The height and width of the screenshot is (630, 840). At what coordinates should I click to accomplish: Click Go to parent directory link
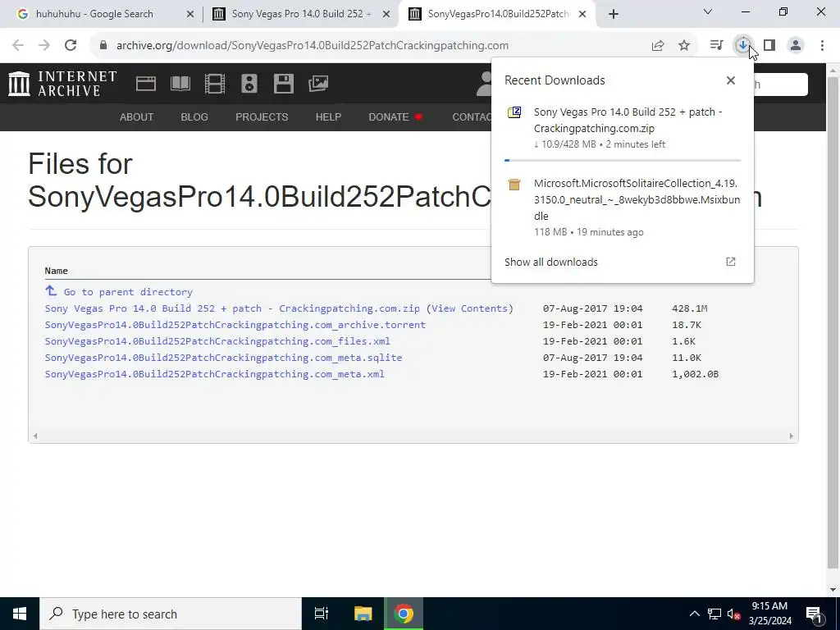[x=127, y=292]
